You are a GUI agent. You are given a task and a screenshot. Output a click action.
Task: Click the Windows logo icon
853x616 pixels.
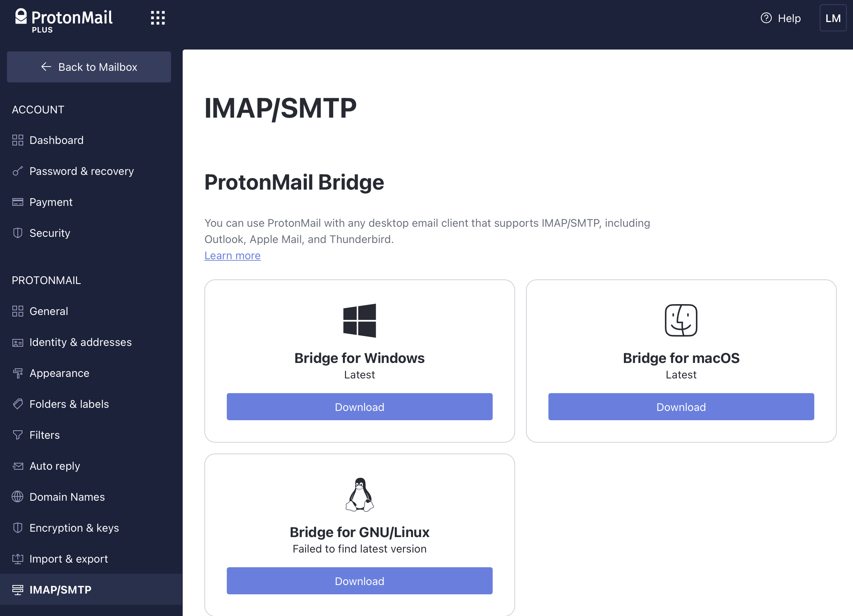tap(360, 320)
